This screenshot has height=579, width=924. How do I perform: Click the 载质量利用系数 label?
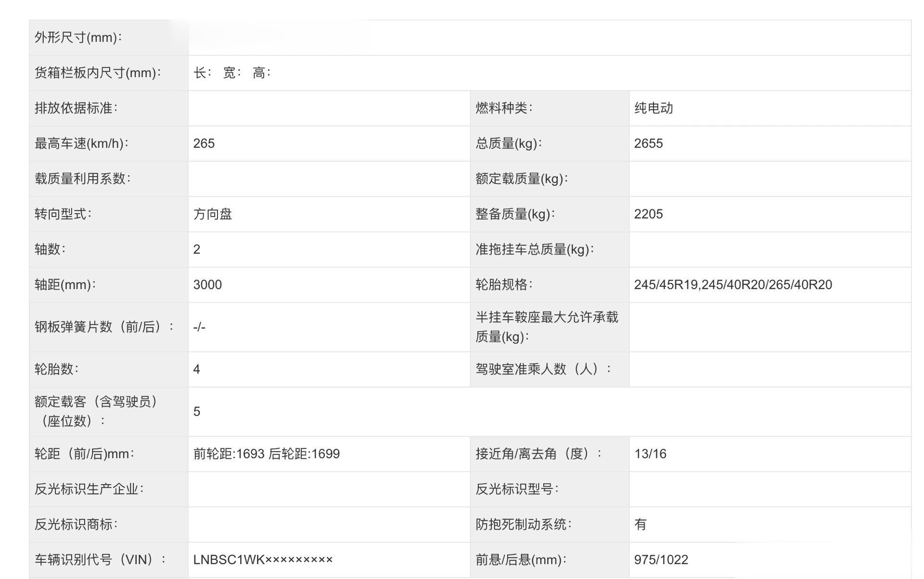click(82, 179)
